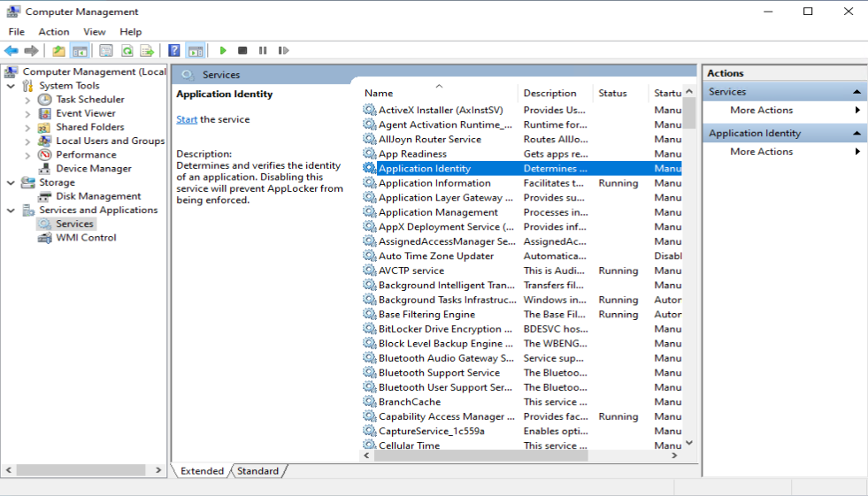Image resolution: width=868 pixels, height=496 pixels.
Task: Click the Refresh toolbar icon
Action: (x=127, y=51)
